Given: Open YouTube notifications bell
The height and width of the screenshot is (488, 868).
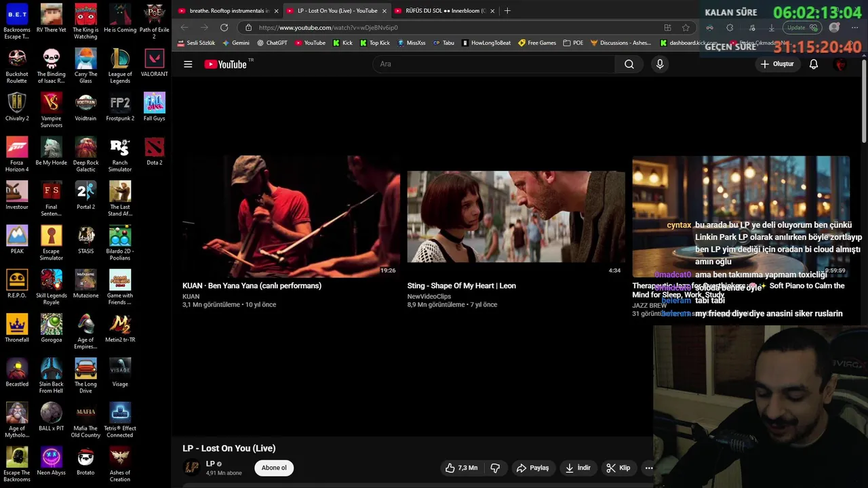Looking at the screenshot, I should click(x=814, y=64).
